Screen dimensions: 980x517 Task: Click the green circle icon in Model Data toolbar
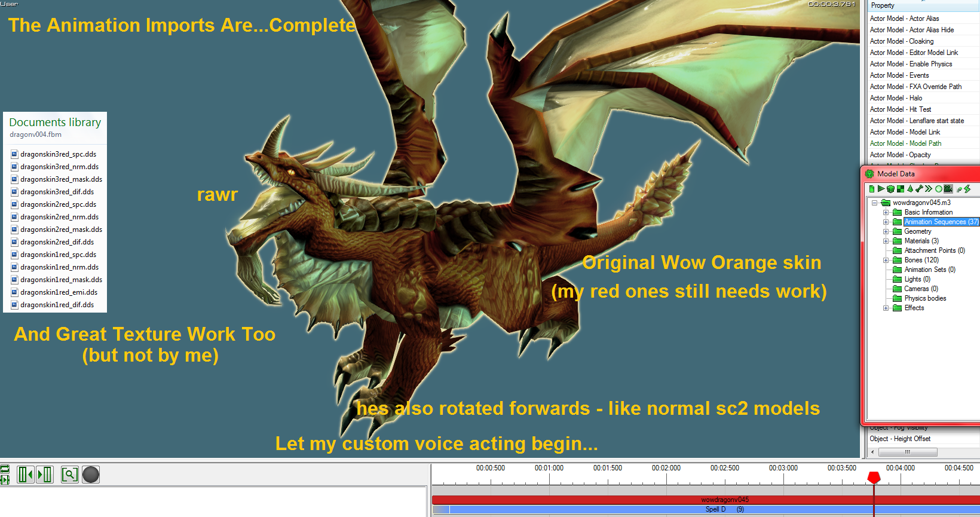click(939, 189)
